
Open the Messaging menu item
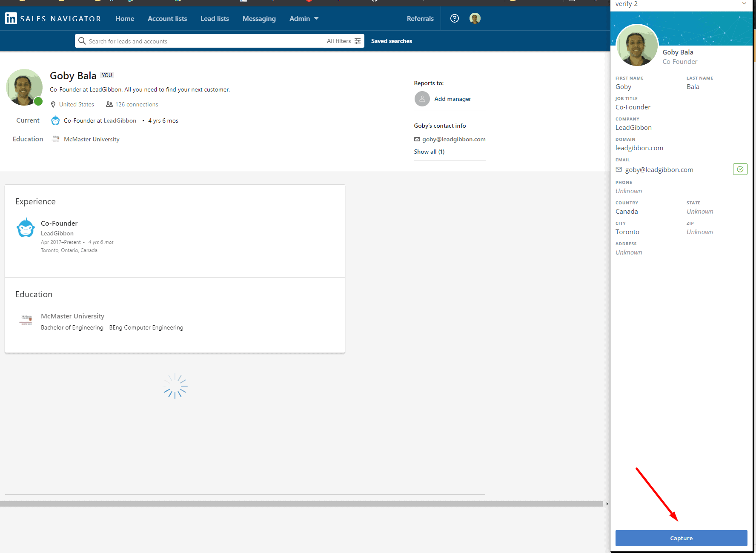tap(259, 18)
